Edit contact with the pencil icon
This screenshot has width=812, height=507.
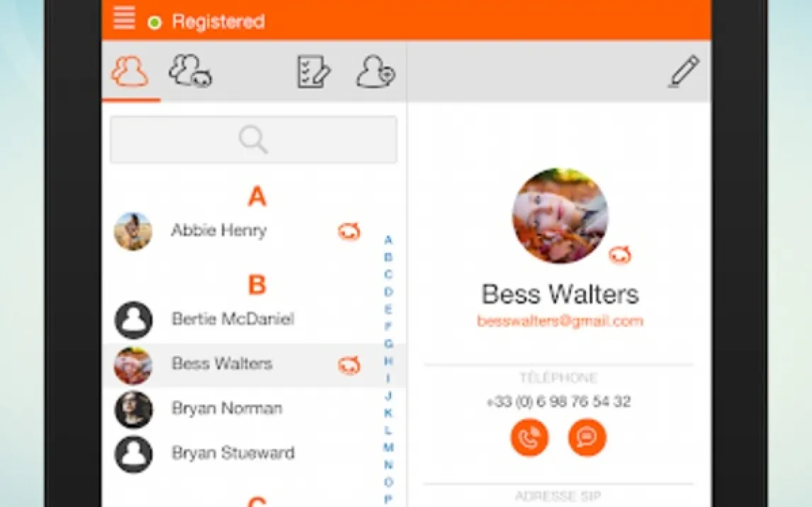[x=683, y=72]
